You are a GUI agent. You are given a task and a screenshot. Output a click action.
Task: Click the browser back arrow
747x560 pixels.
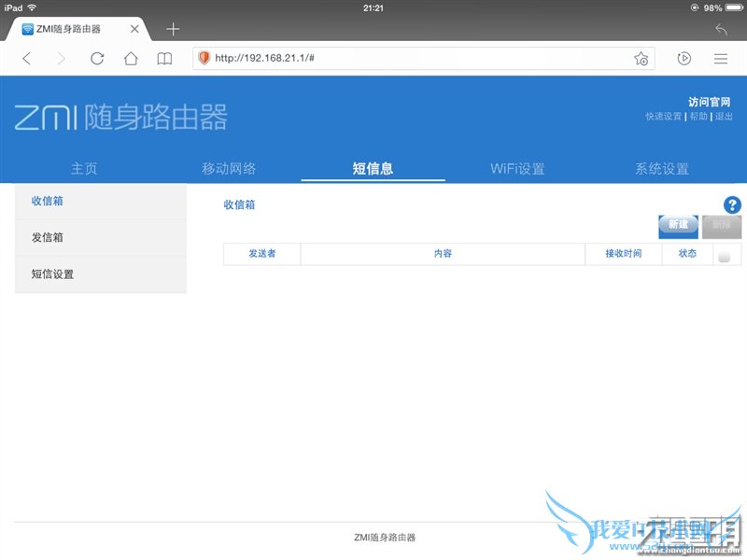pyautogui.click(x=26, y=59)
